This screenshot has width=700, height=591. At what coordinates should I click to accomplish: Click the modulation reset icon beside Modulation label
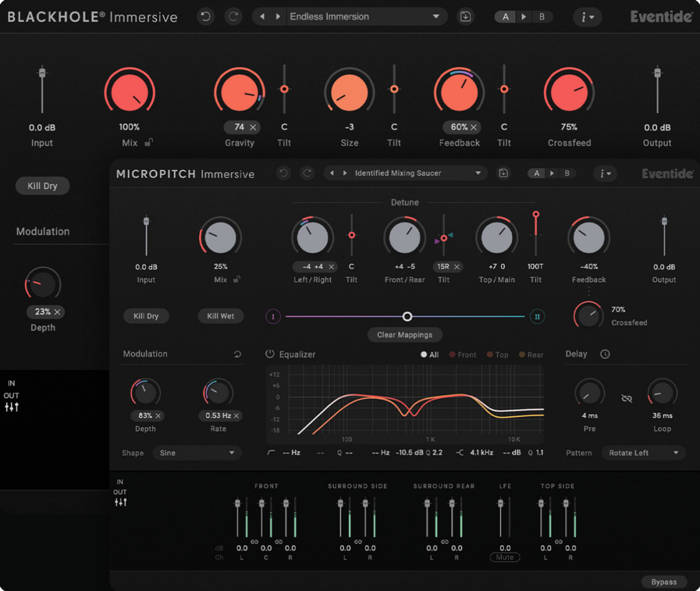(237, 354)
